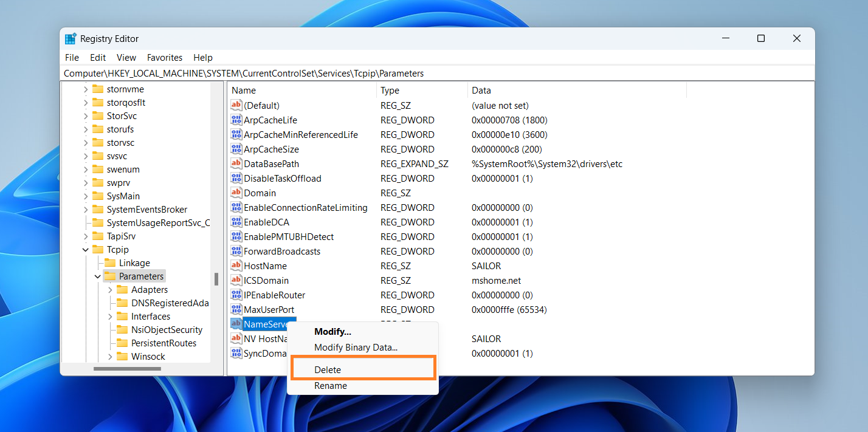The image size is (868, 432).
Task: Expand the Winsock subkey
Action: coord(110,357)
